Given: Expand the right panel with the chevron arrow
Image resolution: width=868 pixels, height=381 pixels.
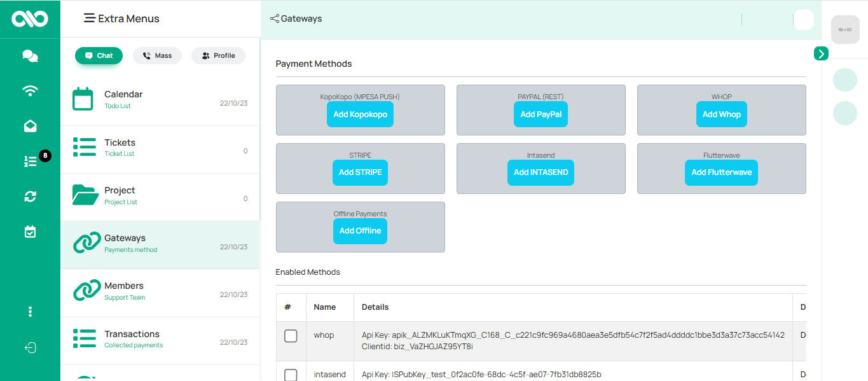Looking at the screenshot, I should click(x=821, y=54).
